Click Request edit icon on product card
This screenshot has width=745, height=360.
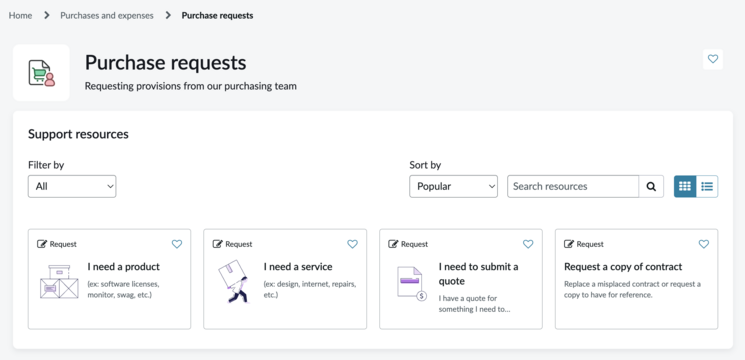point(42,244)
